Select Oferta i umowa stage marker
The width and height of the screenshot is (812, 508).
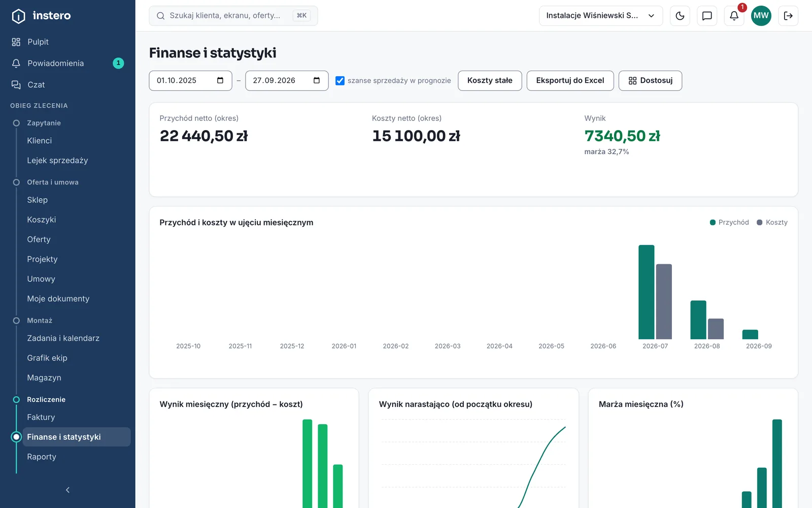point(16,182)
